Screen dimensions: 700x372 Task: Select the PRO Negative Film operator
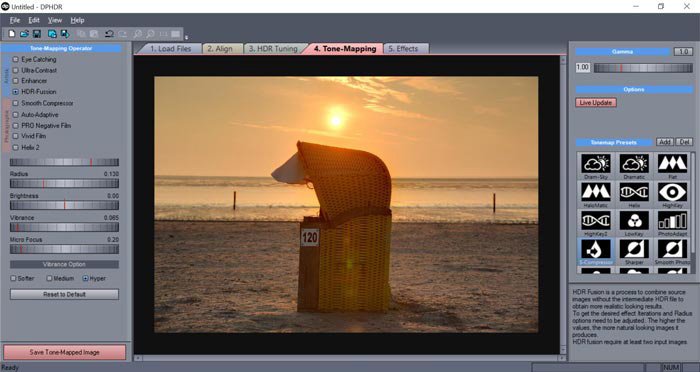42,125
